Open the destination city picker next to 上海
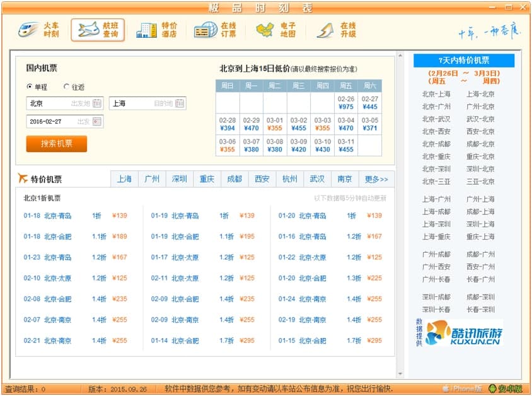Viewport: 532px width, 396px height. pos(180,103)
